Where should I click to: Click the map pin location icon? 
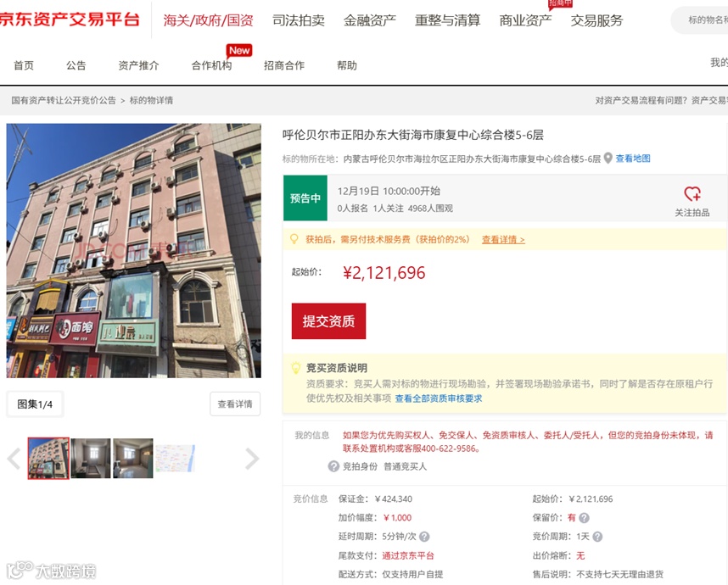tap(608, 159)
